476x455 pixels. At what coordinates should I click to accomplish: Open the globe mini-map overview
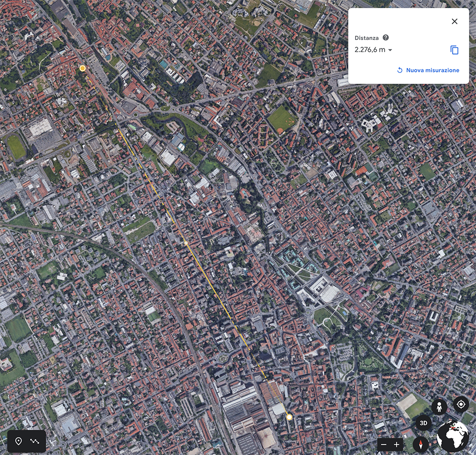[x=452, y=436]
